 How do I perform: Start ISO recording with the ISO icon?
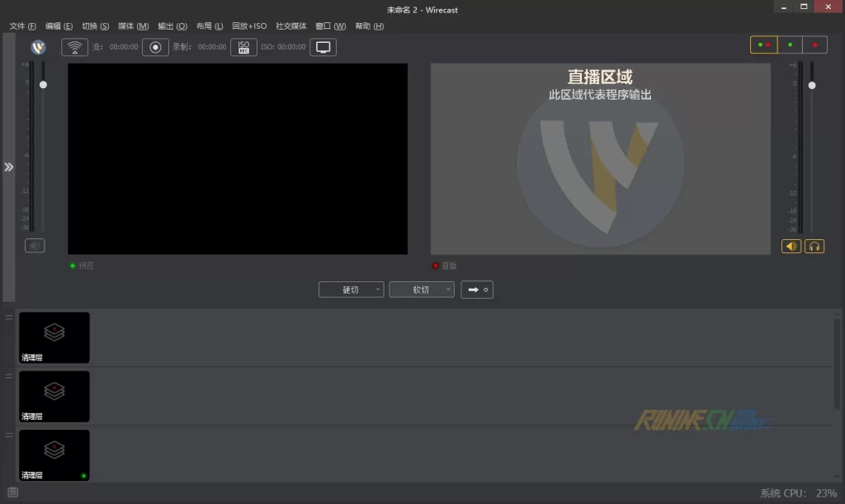[243, 47]
